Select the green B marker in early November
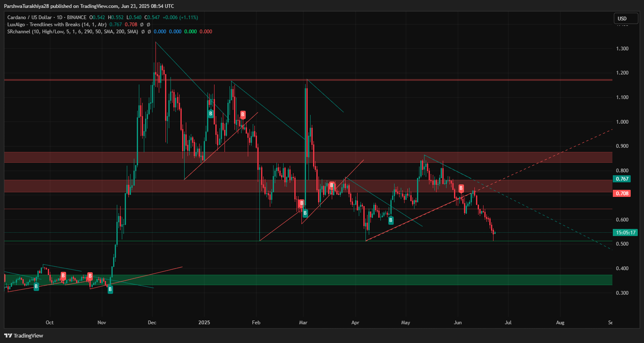Viewport: 644px width, 343px height. [x=110, y=289]
